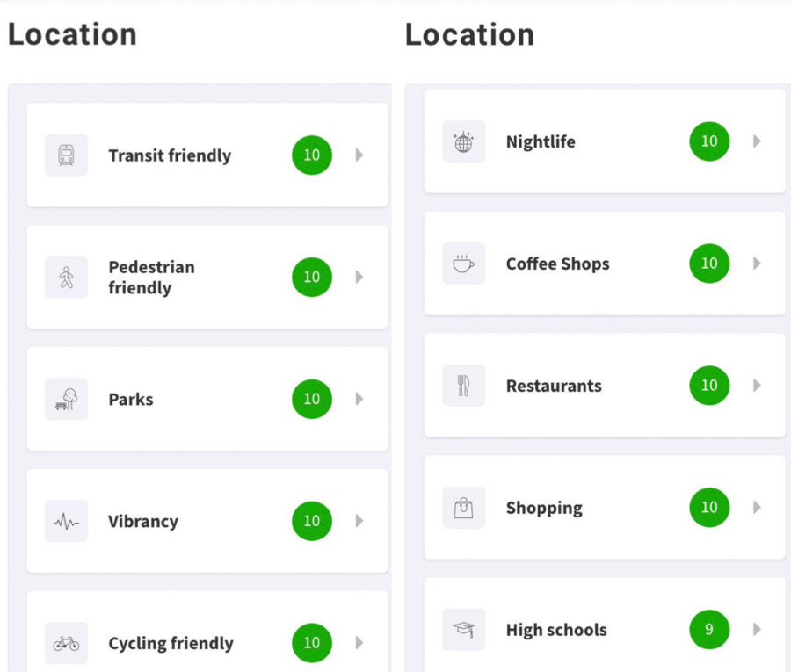Click the Restaurants fork and knife icon
The width and height of the screenshot is (791, 672).
click(464, 386)
